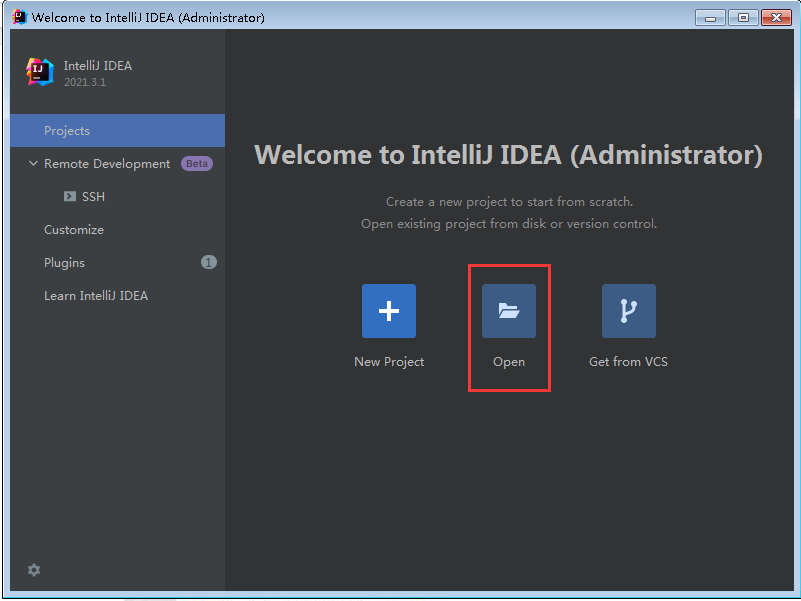Viewport: 801px width, 601px height.
Task: Open the settings gear in the sidebar
Action: pos(34,570)
